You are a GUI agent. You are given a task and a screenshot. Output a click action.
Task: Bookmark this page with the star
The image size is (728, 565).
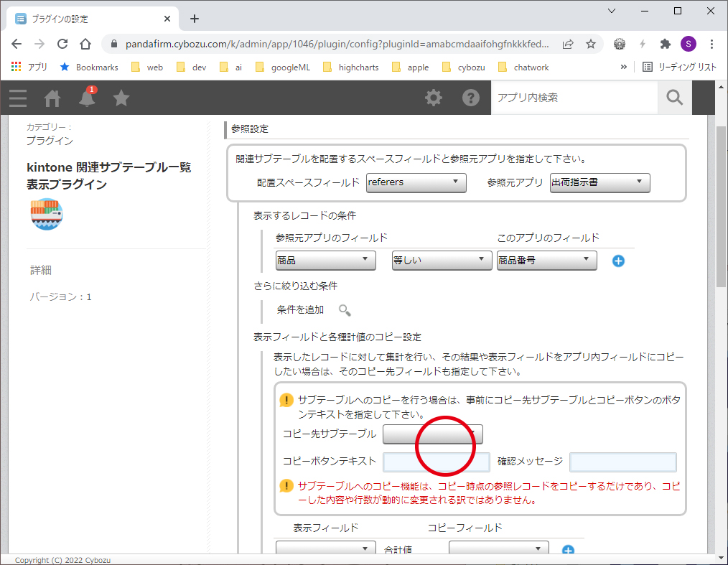pyautogui.click(x=591, y=44)
